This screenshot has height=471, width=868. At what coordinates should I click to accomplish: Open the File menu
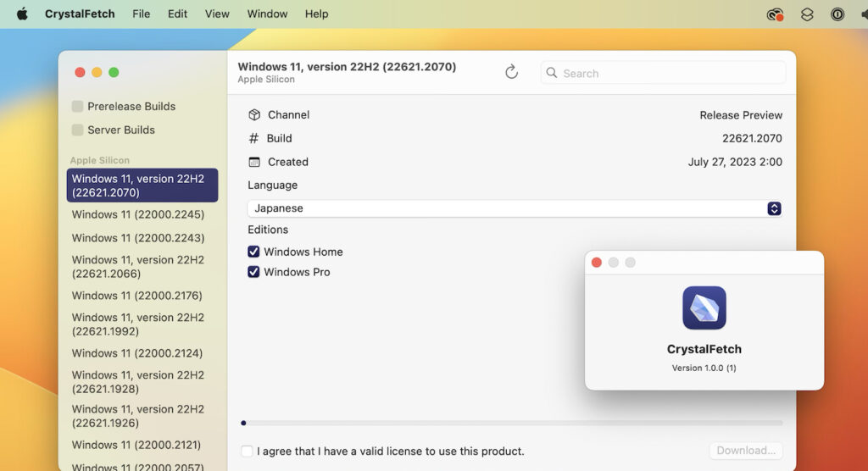(x=142, y=14)
